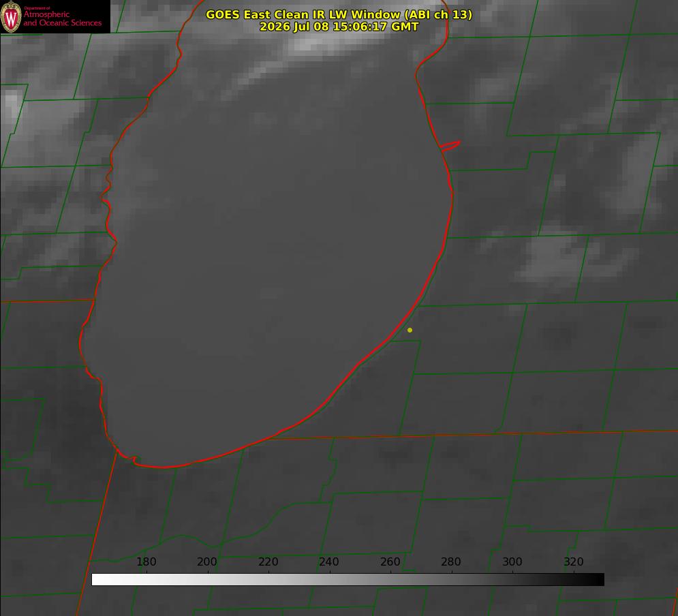
Task: Click the 240 colorbar label
Action: 329,561
